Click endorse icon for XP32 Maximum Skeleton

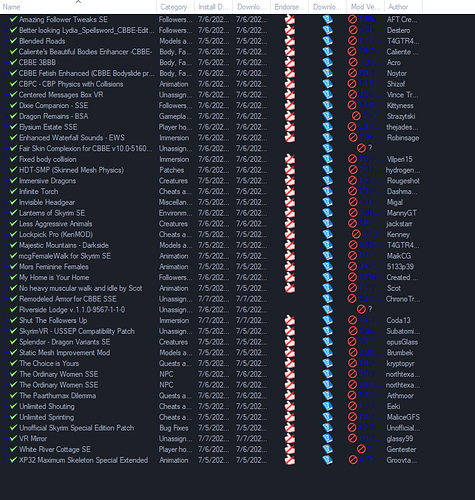point(290,460)
